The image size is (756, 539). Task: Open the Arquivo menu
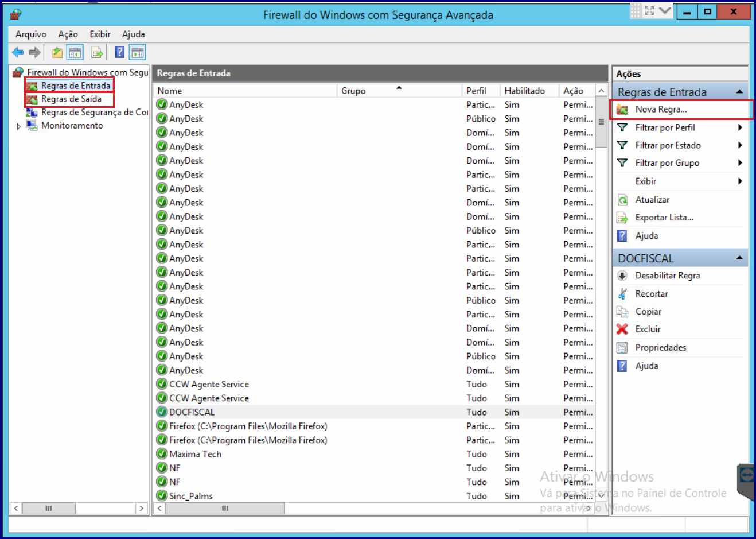pos(31,34)
